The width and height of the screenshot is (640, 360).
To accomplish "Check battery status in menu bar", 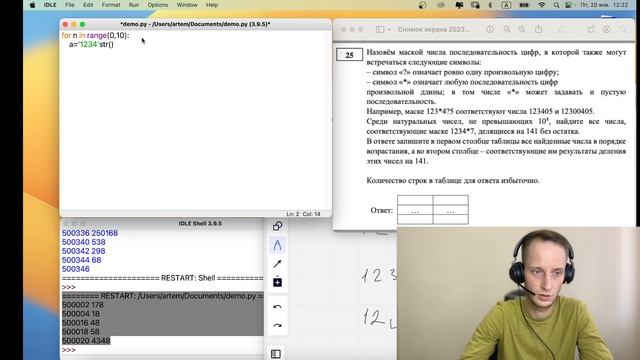I will tap(524, 5).
